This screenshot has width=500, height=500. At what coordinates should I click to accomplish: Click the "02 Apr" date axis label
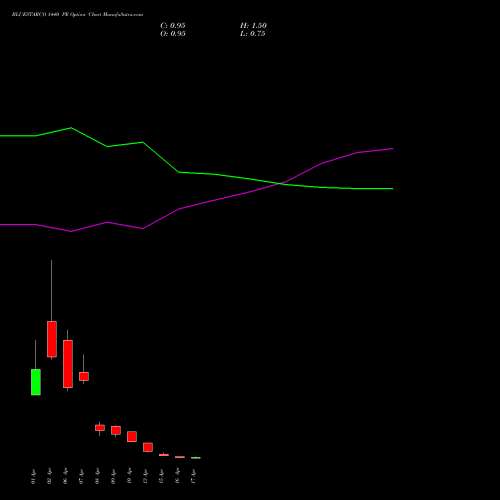click(x=49, y=476)
